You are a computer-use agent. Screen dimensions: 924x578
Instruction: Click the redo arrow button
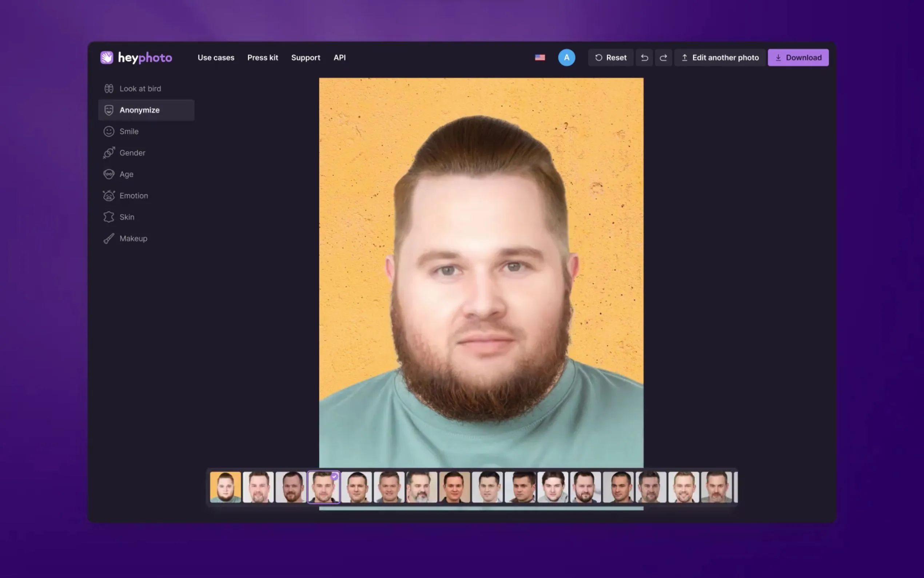(x=663, y=58)
